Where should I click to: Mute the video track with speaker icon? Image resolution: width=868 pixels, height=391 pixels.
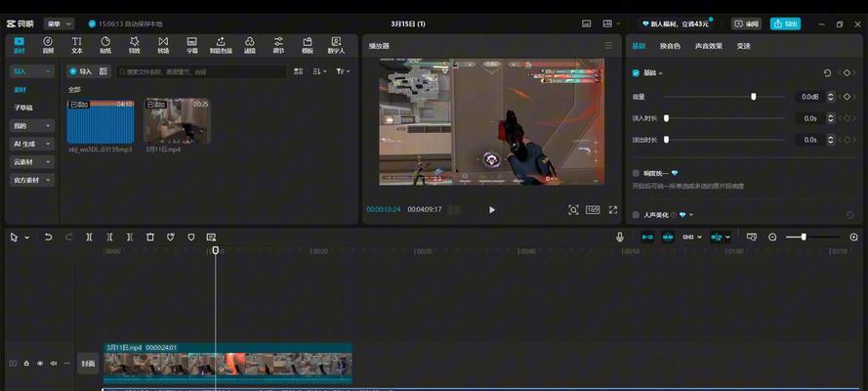[x=54, y=364]
